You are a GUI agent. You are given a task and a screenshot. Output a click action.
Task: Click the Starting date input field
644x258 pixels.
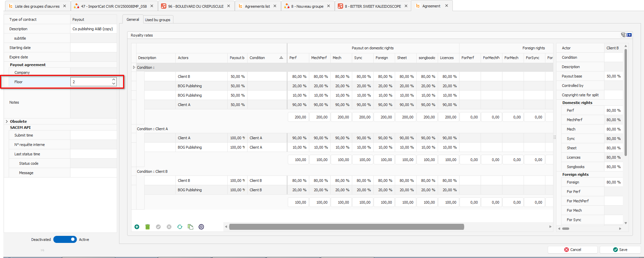(93, 48)
